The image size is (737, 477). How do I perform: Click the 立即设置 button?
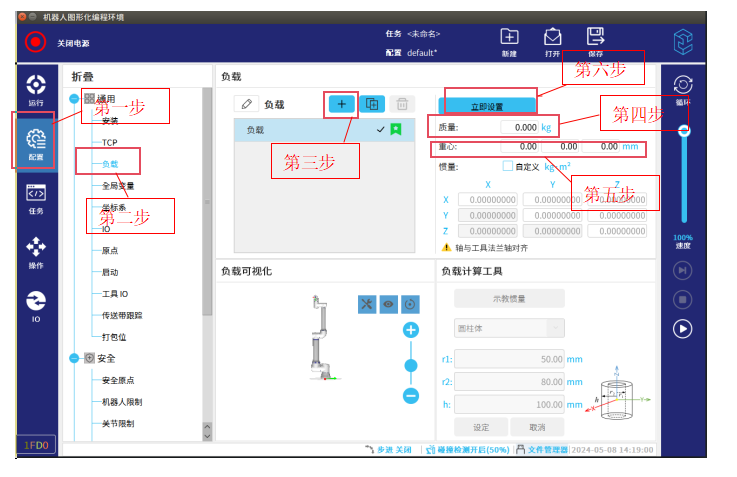487,106
